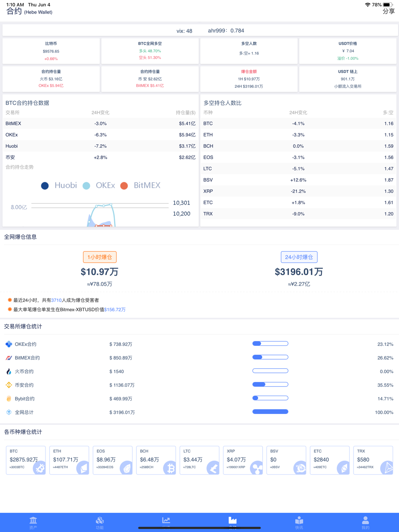399x532 pixels.
Task: Open the ETH liquidation coin card
Action: pyautogui.click(x=69, y=460)
